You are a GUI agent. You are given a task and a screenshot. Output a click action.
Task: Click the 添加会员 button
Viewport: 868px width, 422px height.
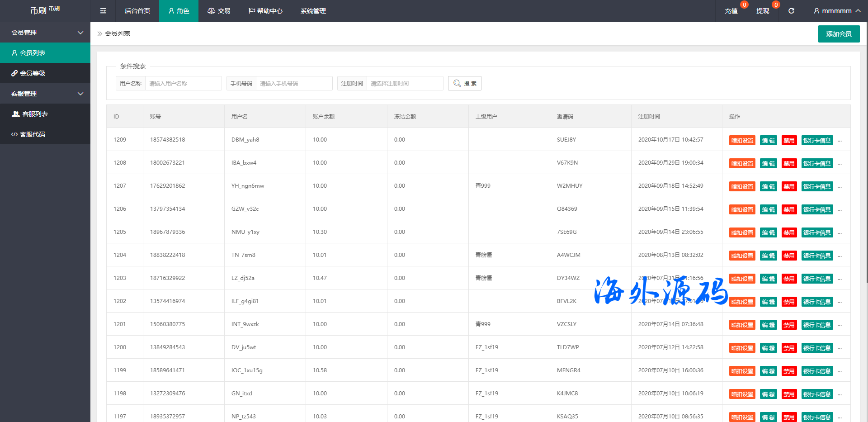[x=839, y=34]
